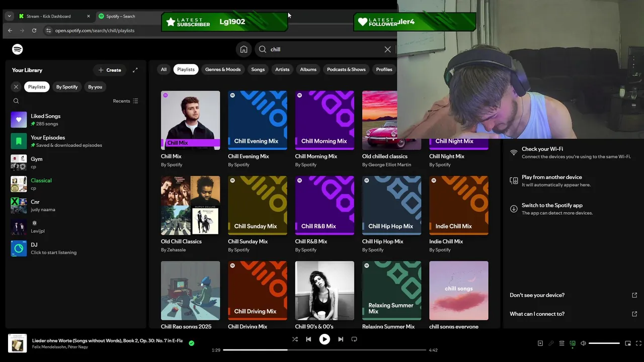Open the Queue icon
Image resolution: width=644 pixels, height=362 pixels.
(x=562, y=343)
